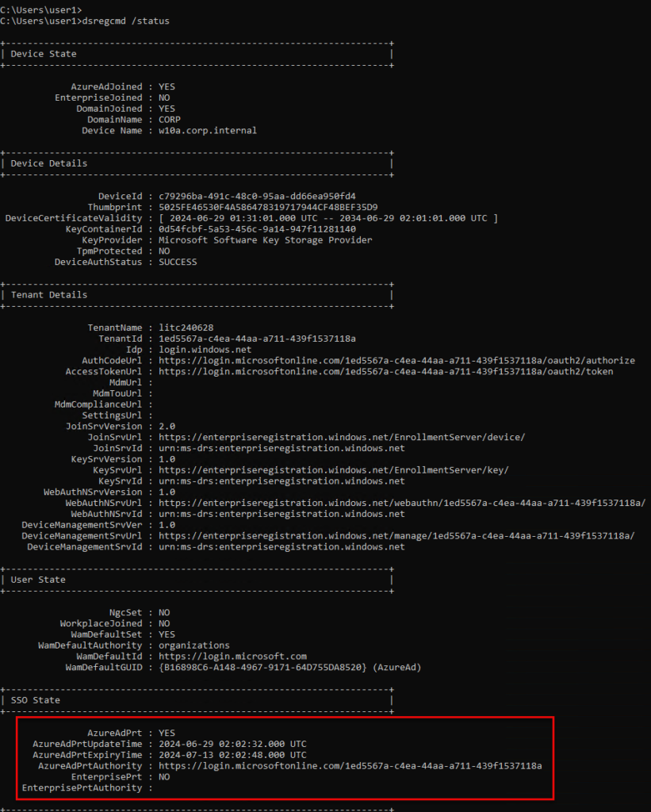The height and width of the screenshot is (812, 651).
Task: Select TenantName value litc240628
Action: pyautogui.click(x=186, y=327)
